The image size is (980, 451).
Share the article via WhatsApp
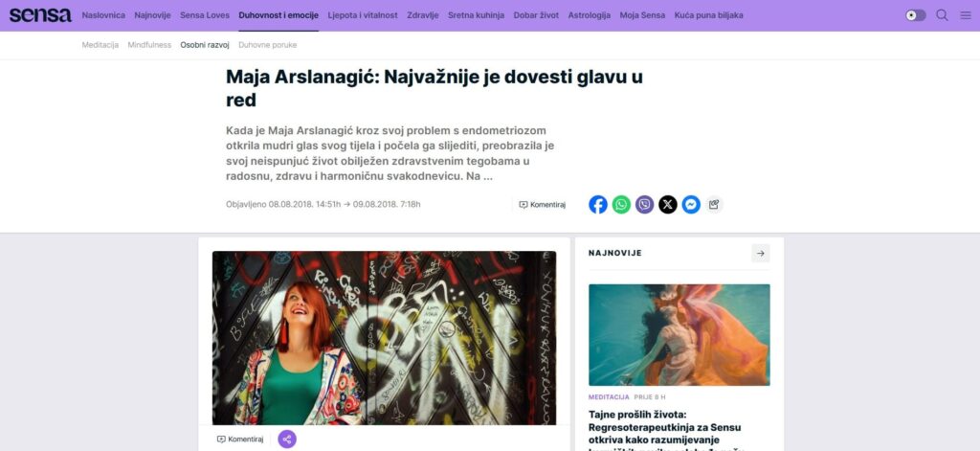coord(621,205)
